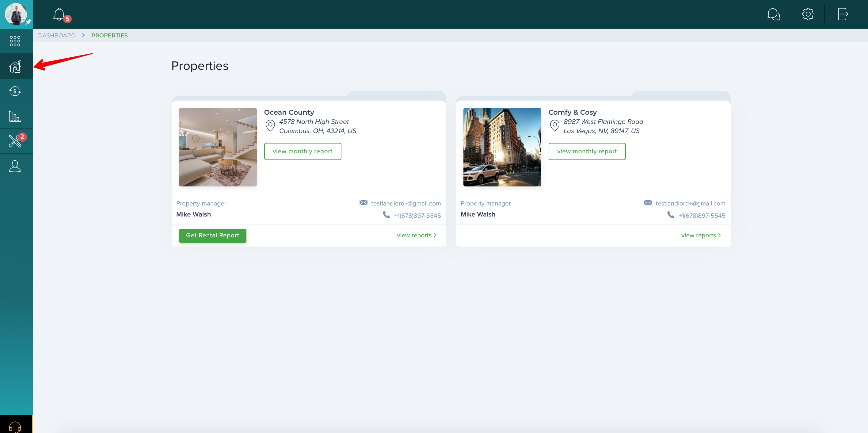The image size is (868, 433).
Task: Click phone icon on Ocean County card
Action: 386,214
